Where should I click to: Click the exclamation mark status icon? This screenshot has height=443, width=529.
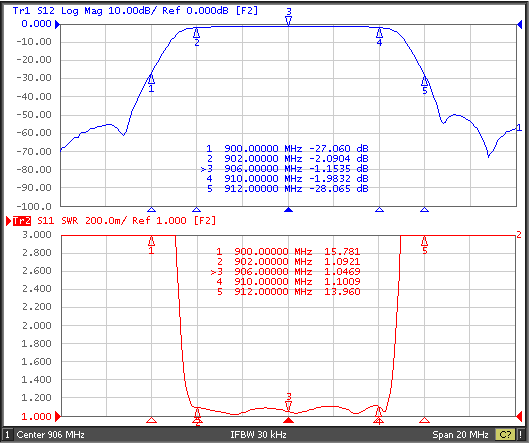point(522,435)
